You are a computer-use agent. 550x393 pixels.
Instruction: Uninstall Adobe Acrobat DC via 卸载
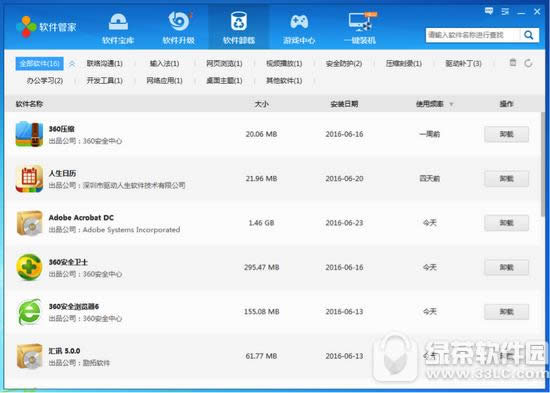(x=506, y=223)
